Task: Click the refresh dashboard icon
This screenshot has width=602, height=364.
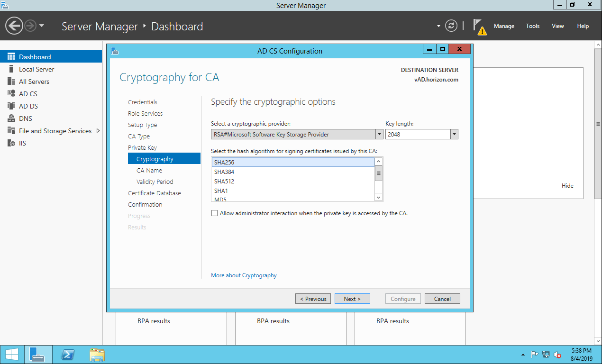Action: (x=451, y=26)
